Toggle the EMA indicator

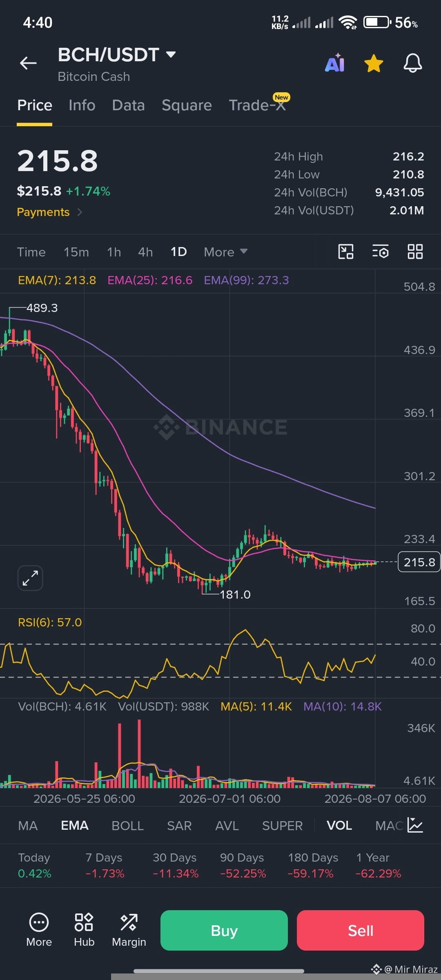[75, 826]
